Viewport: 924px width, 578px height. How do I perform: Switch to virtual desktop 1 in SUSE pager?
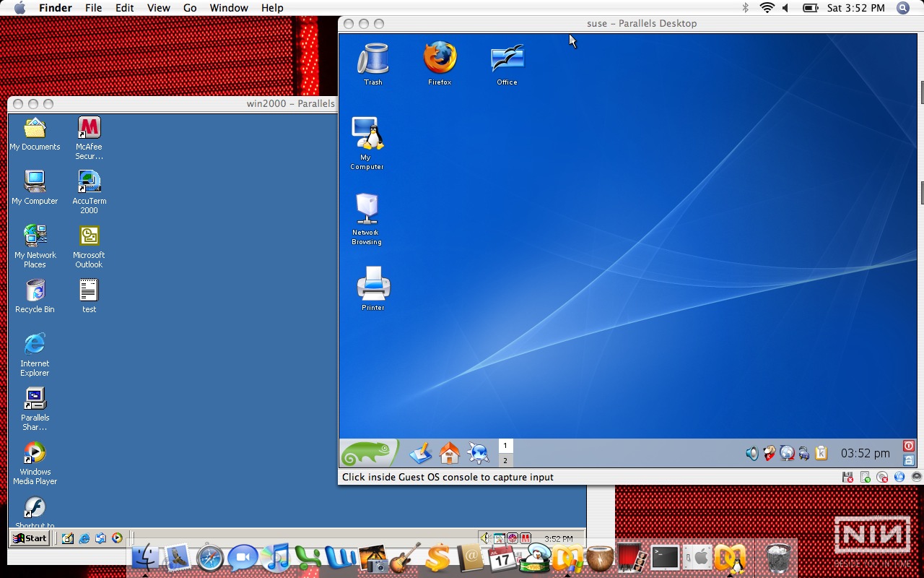[x=505, y=446]
